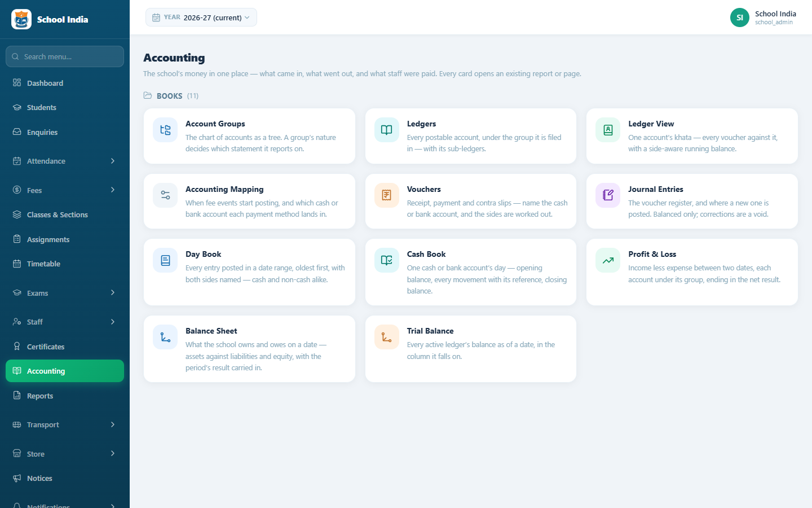Click the Transport bus icon
The image size is (812, 508).
point(17,424)
